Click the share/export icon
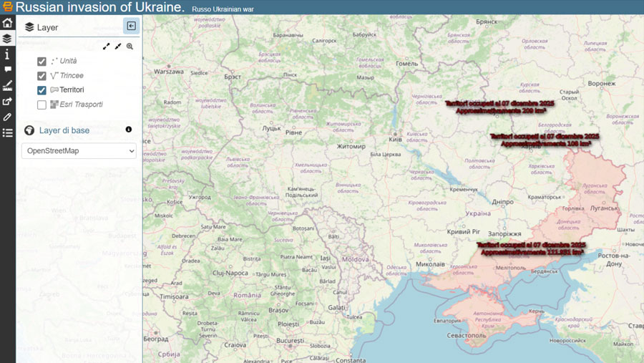The height and width of the screenshot is (363, 644). tap(7, 101)
